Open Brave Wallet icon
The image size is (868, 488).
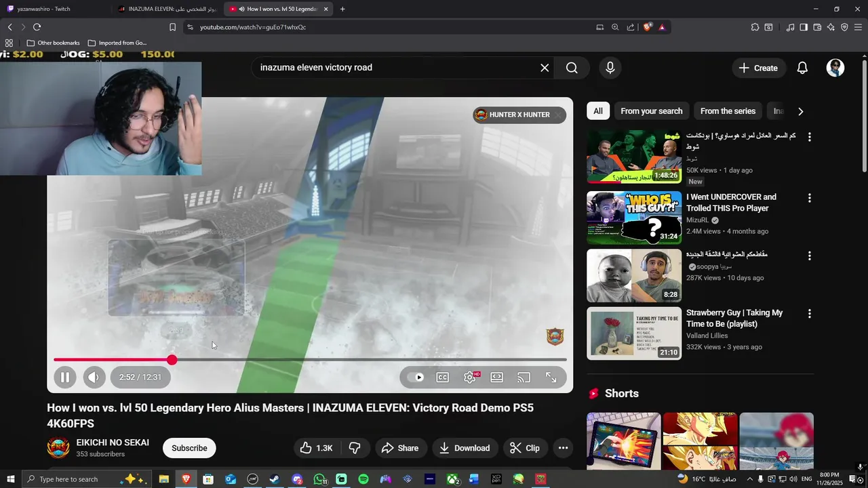coord(817,27)
